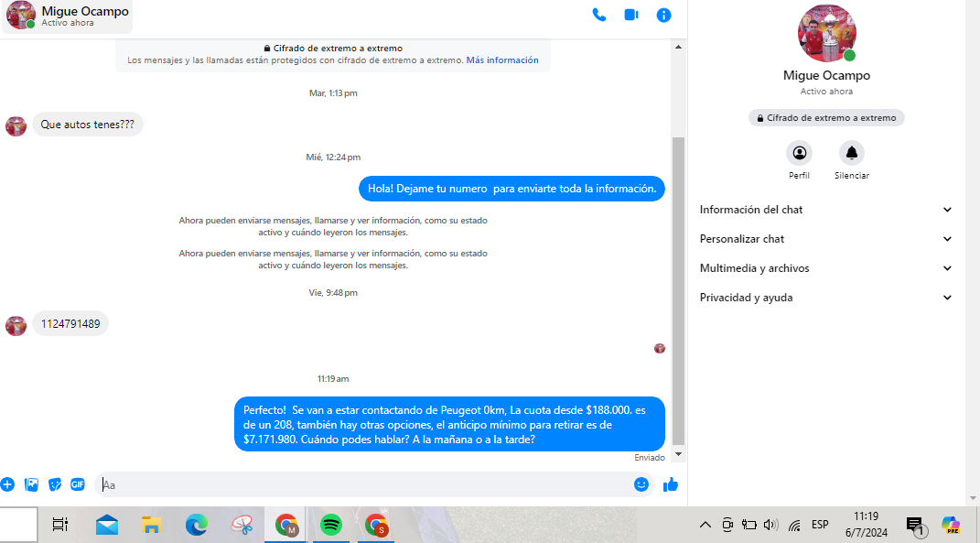The image size is (980, 543).
Task: Select the message 'Que autos tenes???'
Action: tap(88, 125)
